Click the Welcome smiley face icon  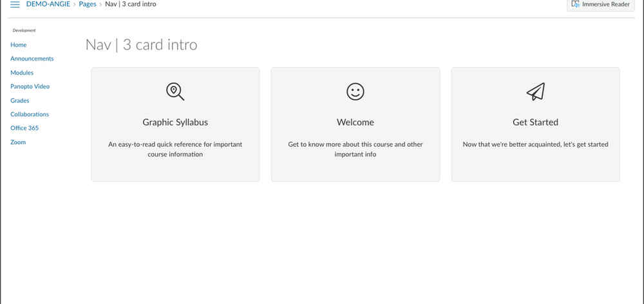point(355,92)
